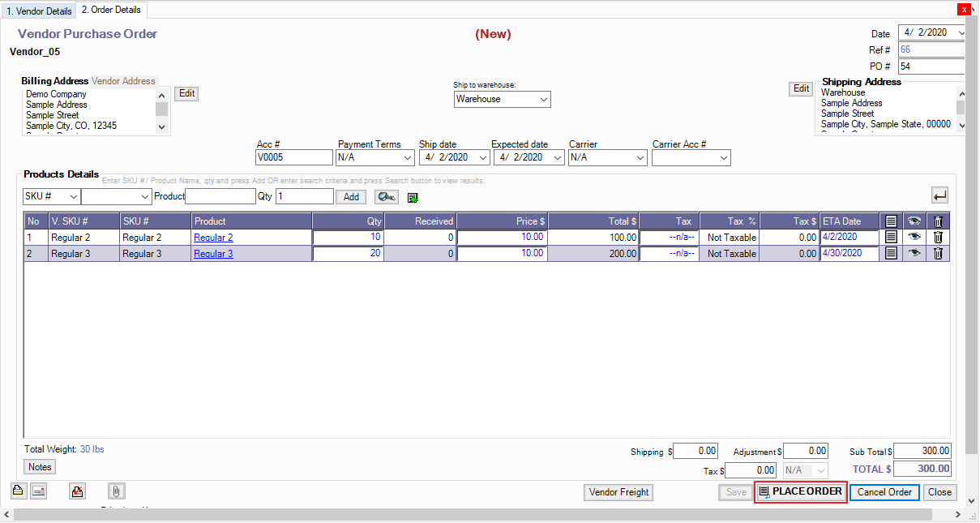Click the key search icon next to Add
Screen dimensions: 980x523
pos(386,197)
